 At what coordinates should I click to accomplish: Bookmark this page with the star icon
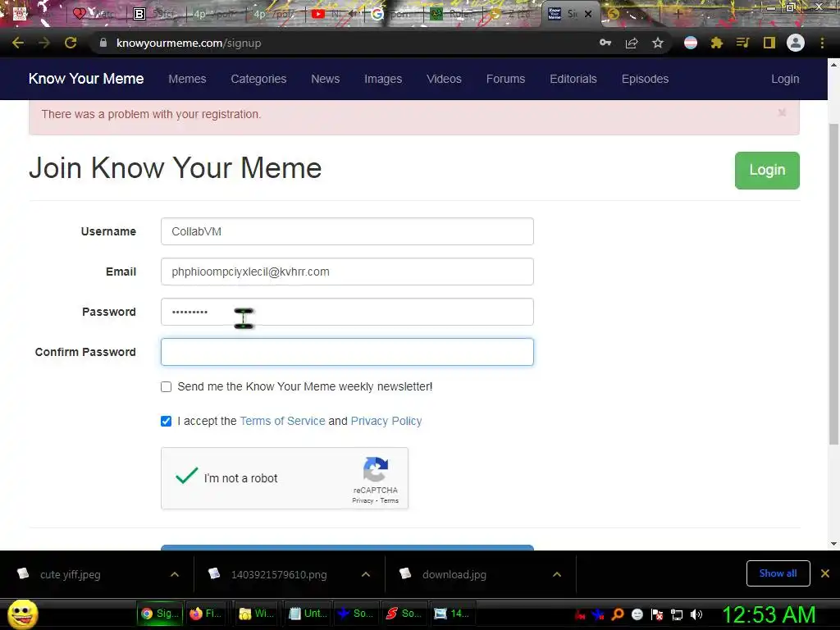[658, 43]
